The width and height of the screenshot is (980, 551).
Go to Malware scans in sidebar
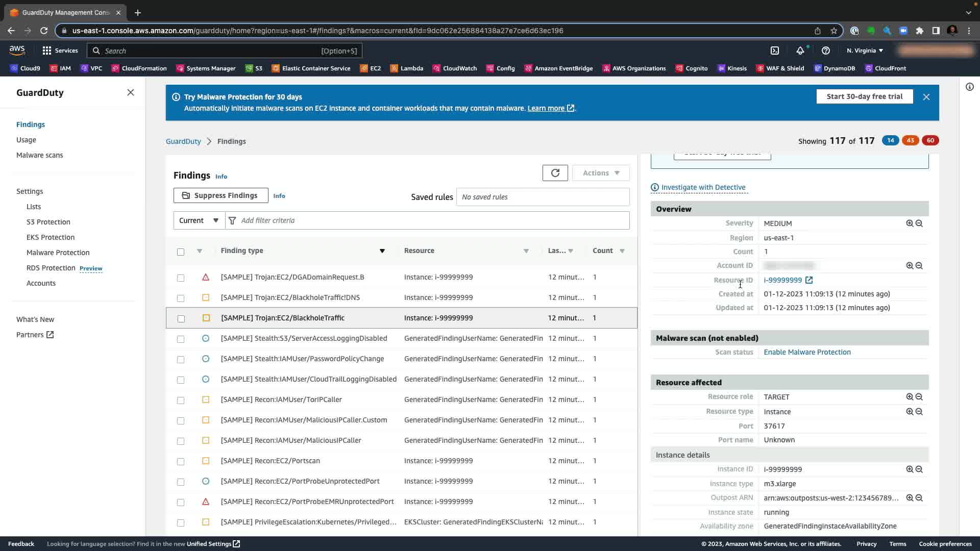(x=40, y=155)
